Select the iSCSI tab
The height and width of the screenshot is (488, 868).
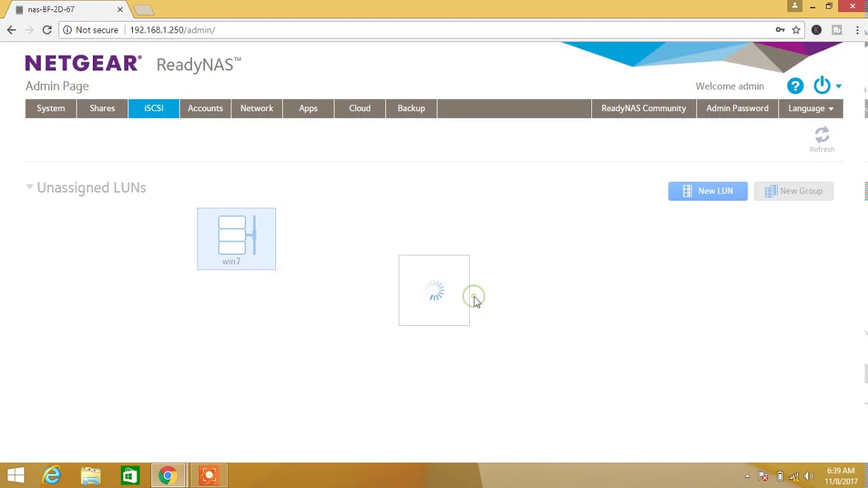(x=154, y=108)
